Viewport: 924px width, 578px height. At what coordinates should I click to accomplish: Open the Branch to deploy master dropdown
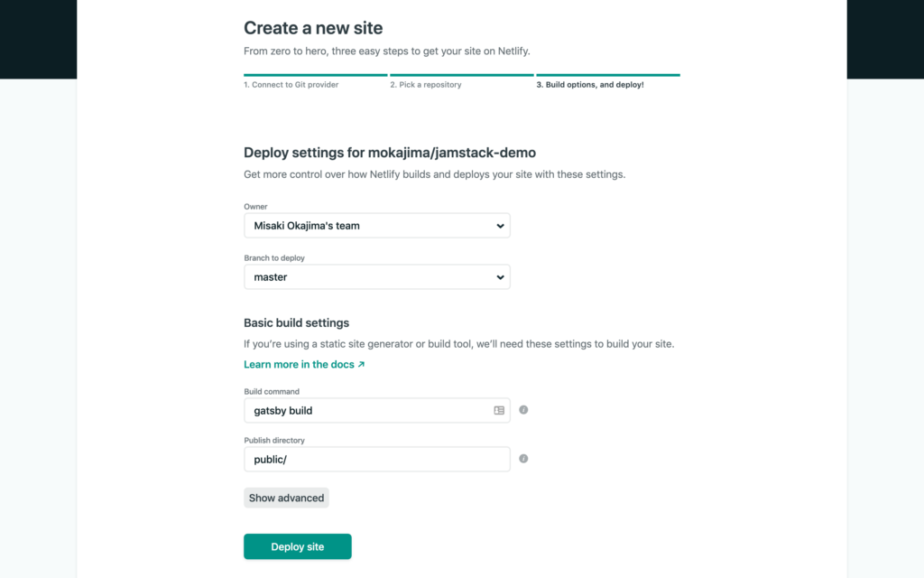tap(377, 277)
